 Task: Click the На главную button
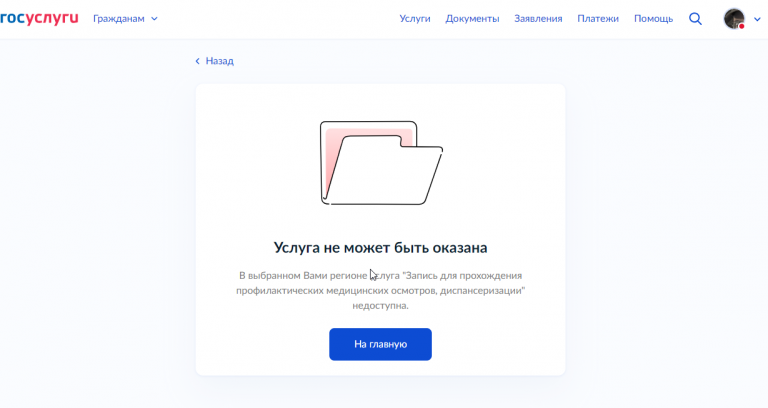pyautogui.click(x=380, y=344)
